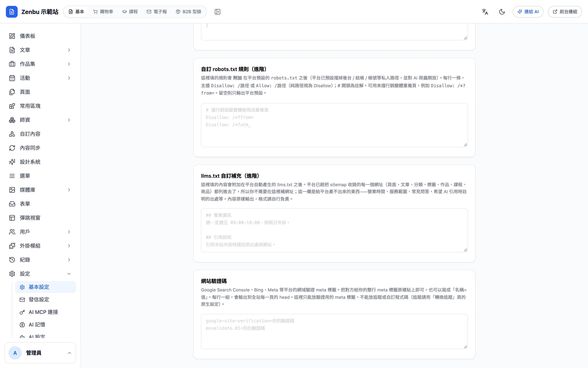Screen dimensions: 588x368
Task: Open the 儀表板 dashboard icon
Action: point(12,36)
